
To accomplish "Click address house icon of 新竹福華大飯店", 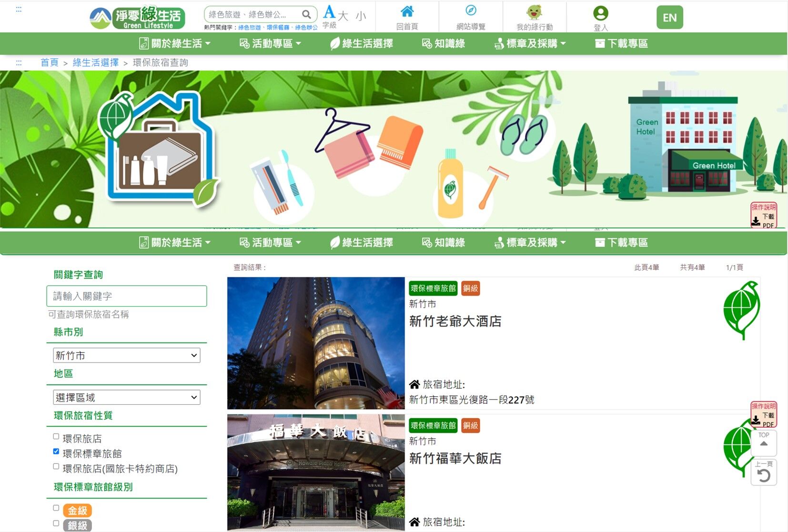I will tap(414, 522).
